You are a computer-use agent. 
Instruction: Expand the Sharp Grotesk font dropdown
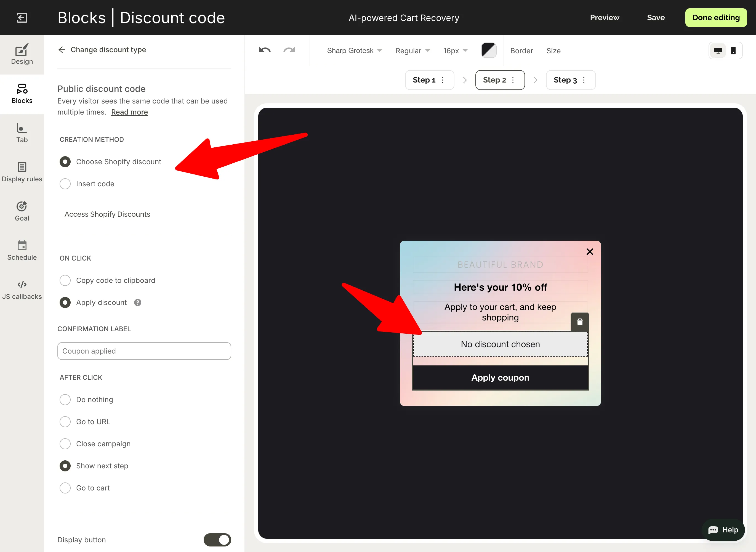(x=354, y=51)
